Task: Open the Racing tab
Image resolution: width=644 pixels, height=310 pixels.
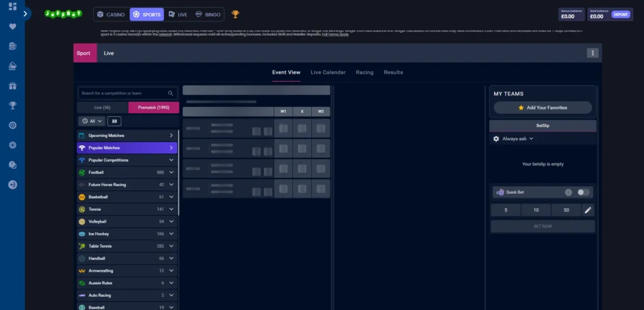Action: point(365,72)
